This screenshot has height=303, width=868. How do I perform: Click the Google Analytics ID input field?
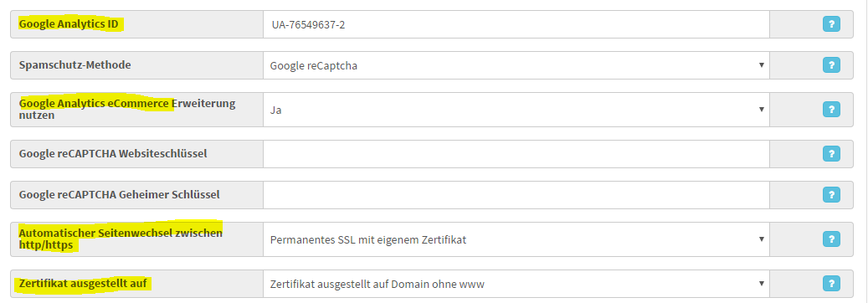[516, 24]
